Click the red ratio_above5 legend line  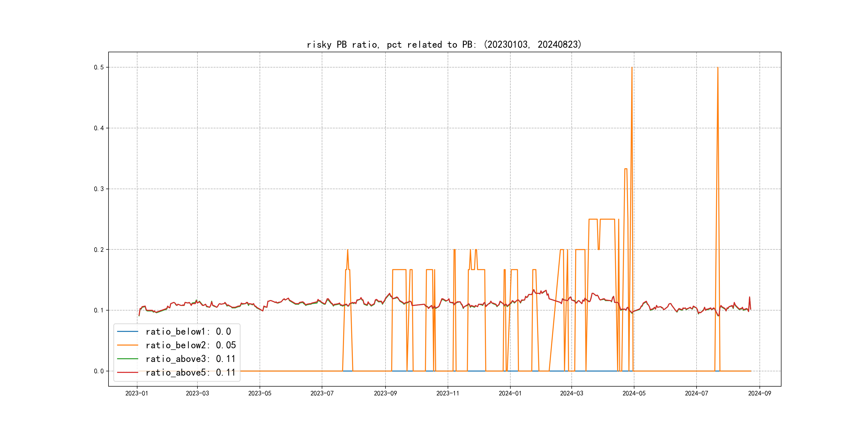tap(127, 372)
